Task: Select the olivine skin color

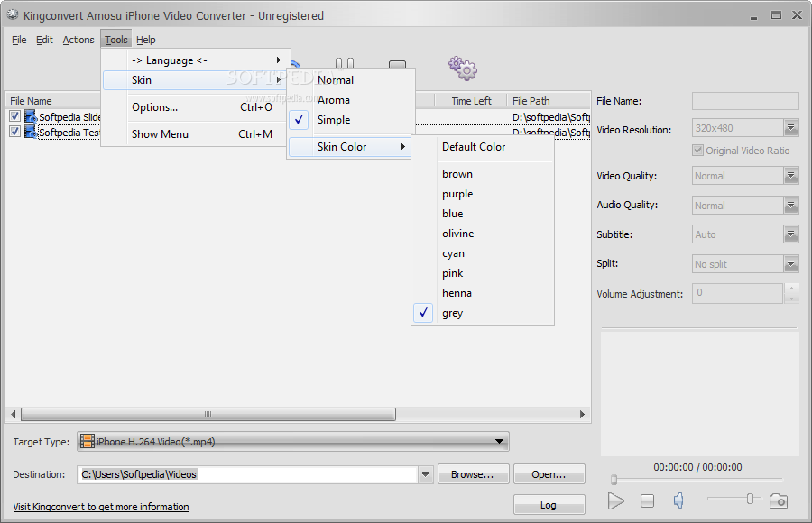Action: pyautogui.click(x=483, y=234)
